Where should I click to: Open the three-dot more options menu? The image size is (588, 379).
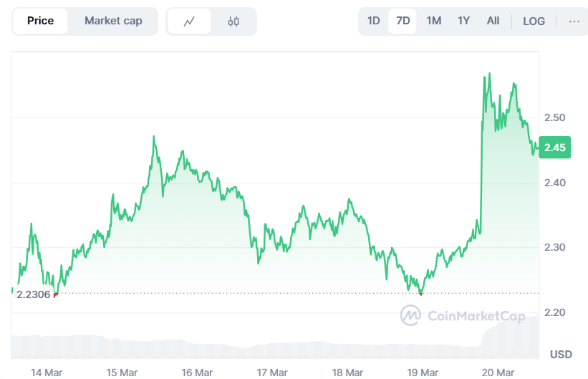(574, 21)
